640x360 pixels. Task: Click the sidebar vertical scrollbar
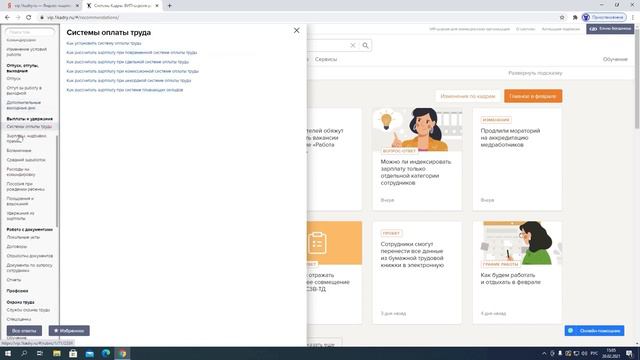tap(57, 181)
